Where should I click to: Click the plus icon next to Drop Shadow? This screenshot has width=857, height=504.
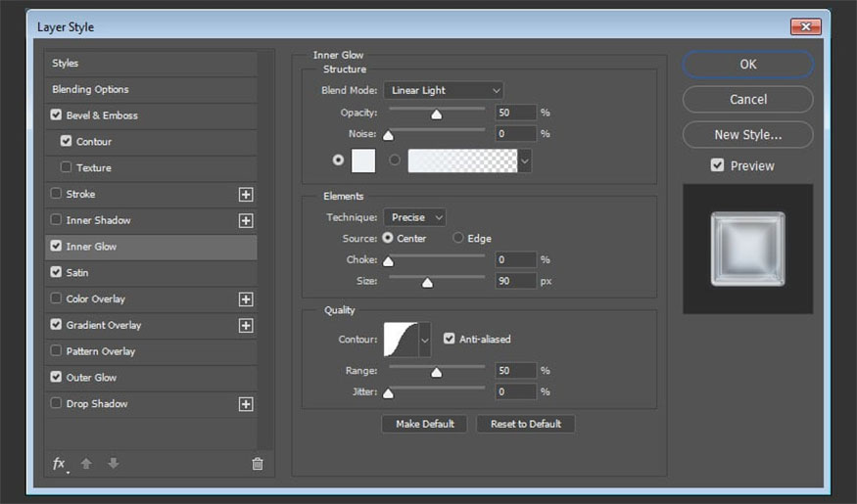click(x=246, y=404)
